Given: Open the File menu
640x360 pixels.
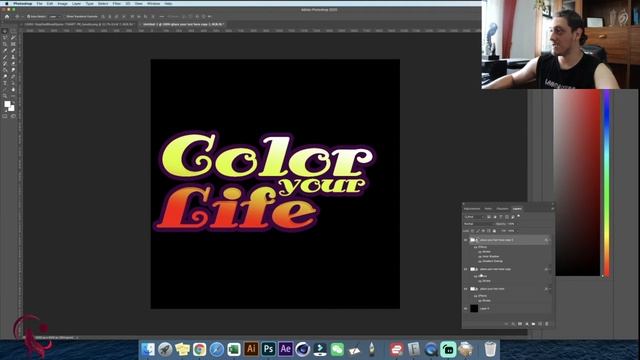Looking at the screenshot, I should 40,4.
